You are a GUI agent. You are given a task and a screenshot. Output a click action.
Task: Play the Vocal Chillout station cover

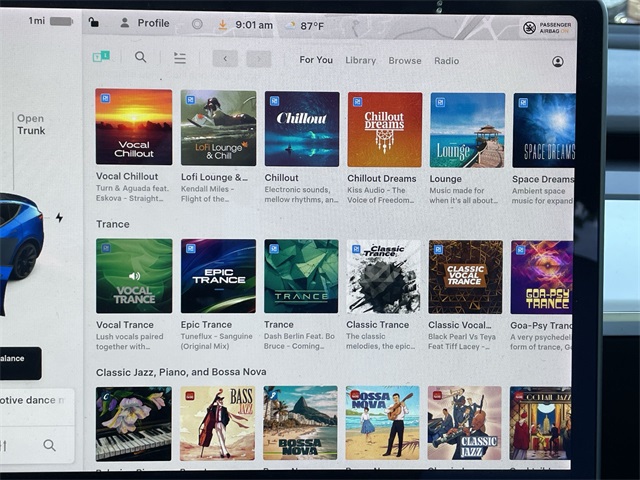pos(134,127)
